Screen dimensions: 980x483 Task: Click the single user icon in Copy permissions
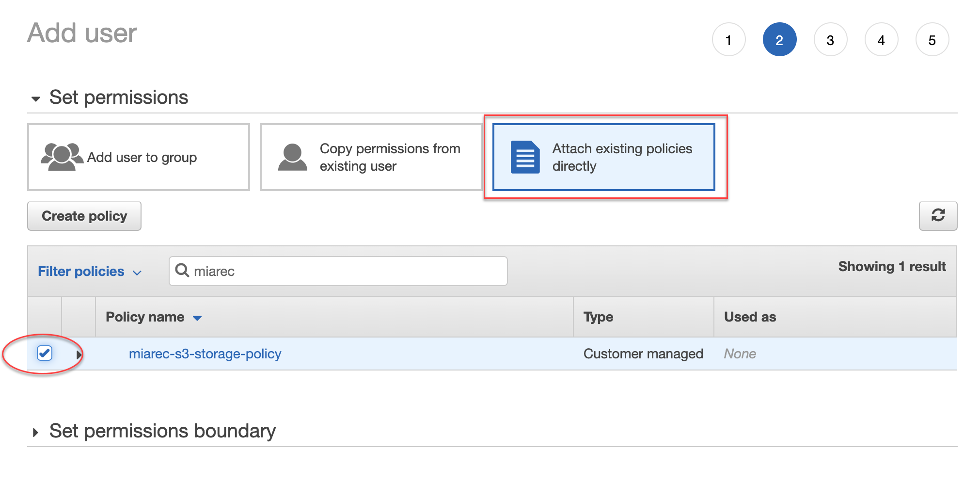point(293,157)
